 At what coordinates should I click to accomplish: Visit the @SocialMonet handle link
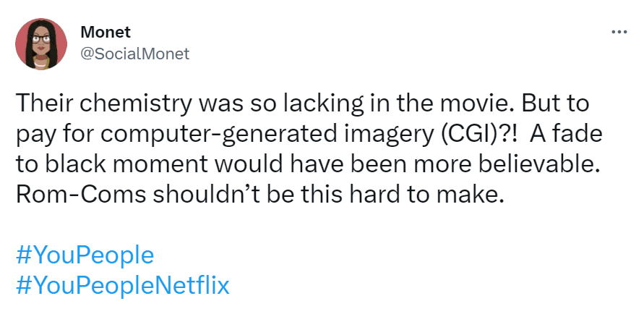click(x=134, y=53)
